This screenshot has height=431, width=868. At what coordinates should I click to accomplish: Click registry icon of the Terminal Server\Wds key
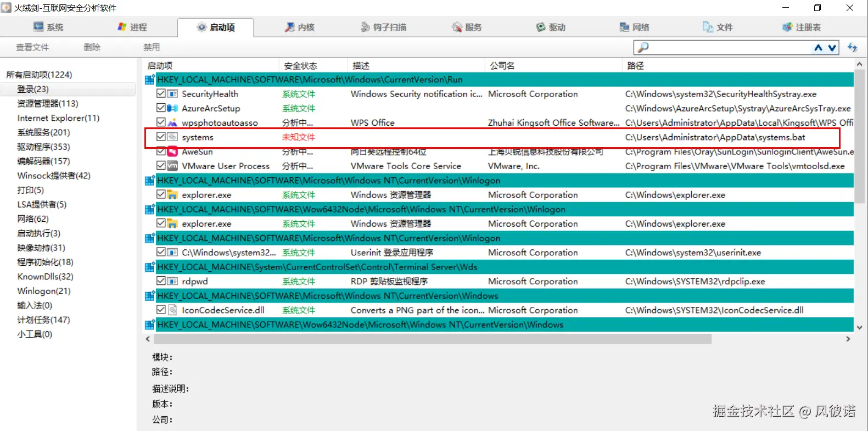(x=149, y=267)
